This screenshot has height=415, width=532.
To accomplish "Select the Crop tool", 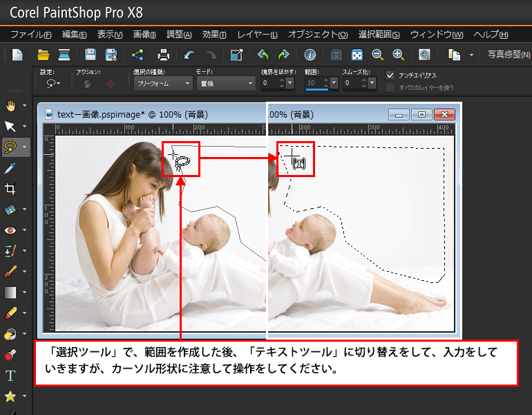I will tap(10, 189).
